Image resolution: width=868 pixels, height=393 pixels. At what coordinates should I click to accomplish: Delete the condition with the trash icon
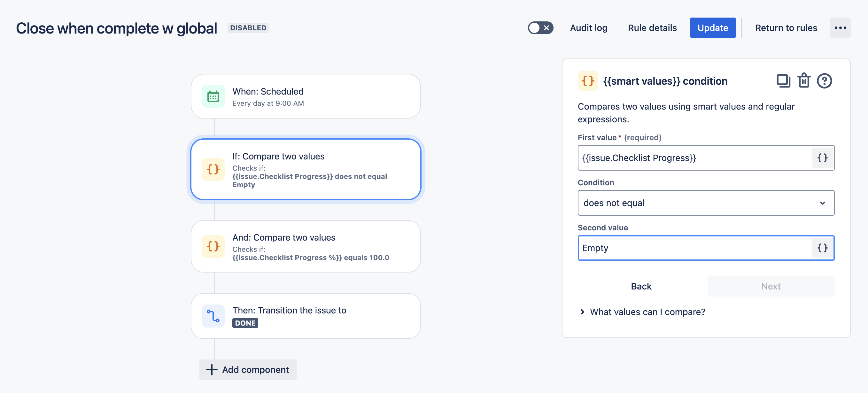(804, 81)
